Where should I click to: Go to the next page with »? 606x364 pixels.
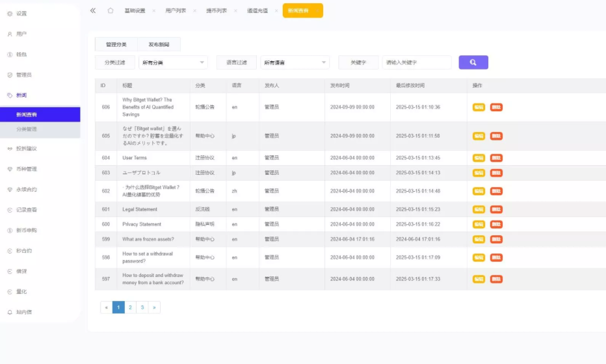point(154,307)
